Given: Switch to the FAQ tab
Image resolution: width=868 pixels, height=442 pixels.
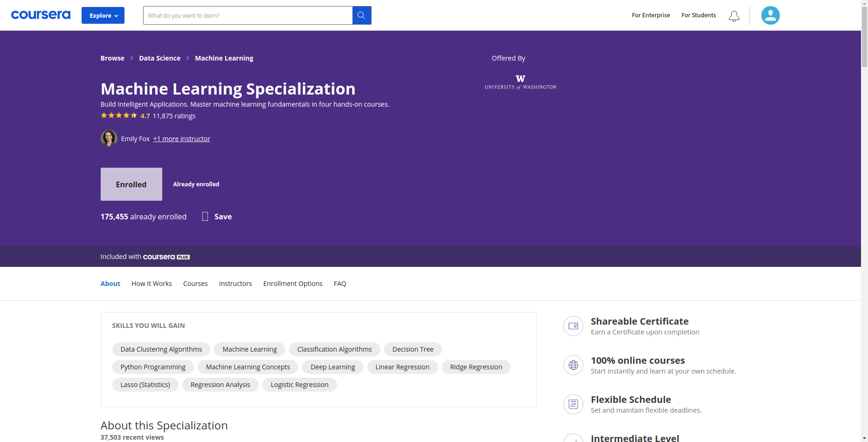Looking at the screenshot, I should 340,284.
